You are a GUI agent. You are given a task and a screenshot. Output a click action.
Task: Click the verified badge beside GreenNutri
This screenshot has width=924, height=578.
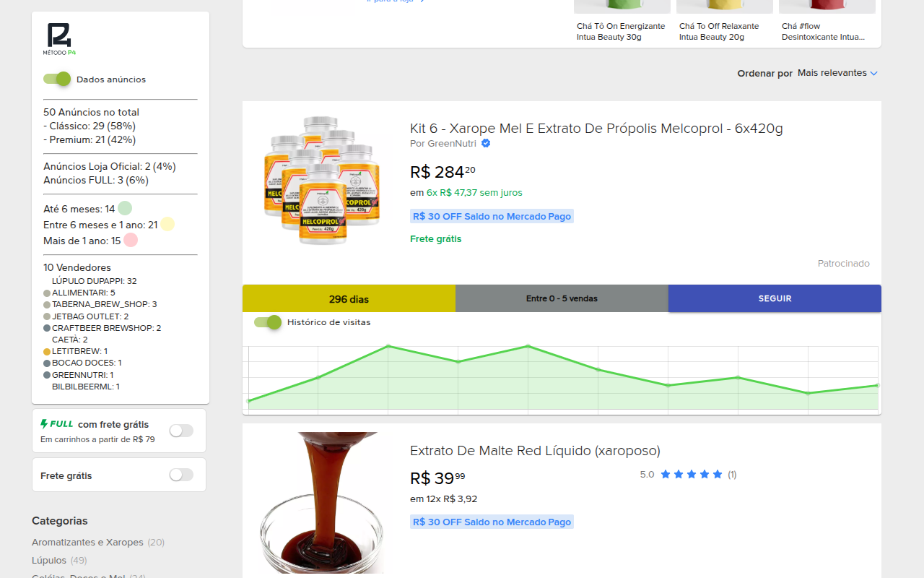click(x=486, y=143)
